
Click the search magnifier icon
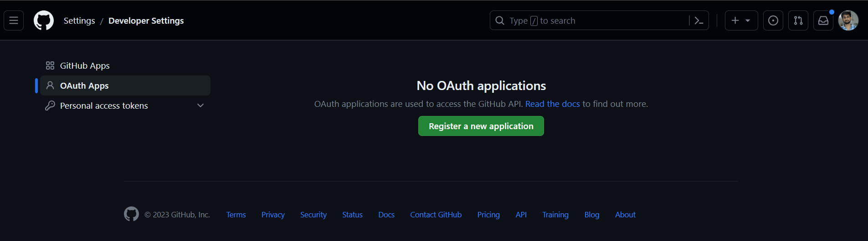point(500,20)
